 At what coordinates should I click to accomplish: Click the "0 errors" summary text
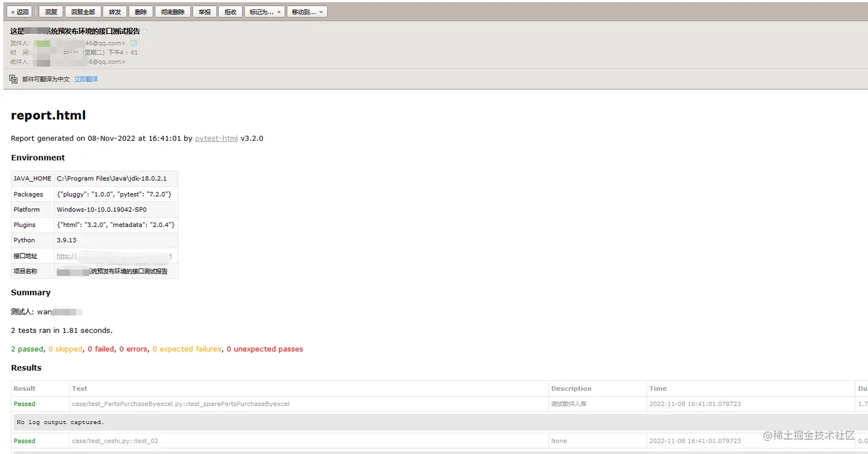[133, 349]
